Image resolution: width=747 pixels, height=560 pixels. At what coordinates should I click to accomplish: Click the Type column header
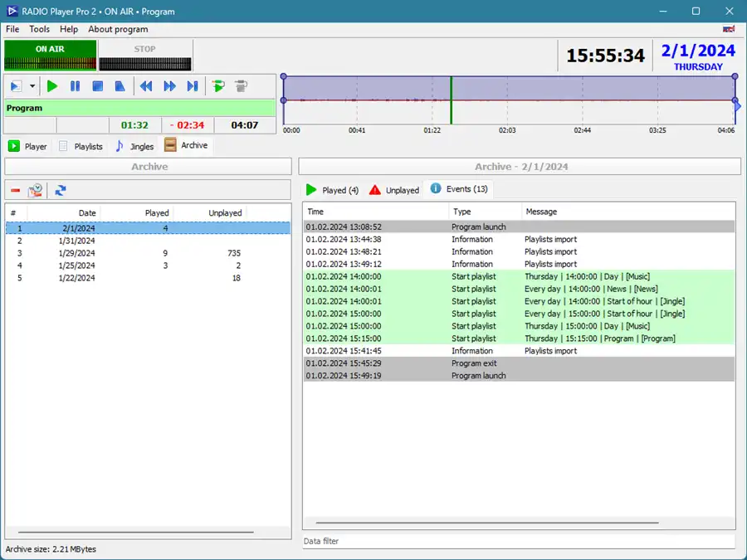pyautogui.click(x=485, y=212)
